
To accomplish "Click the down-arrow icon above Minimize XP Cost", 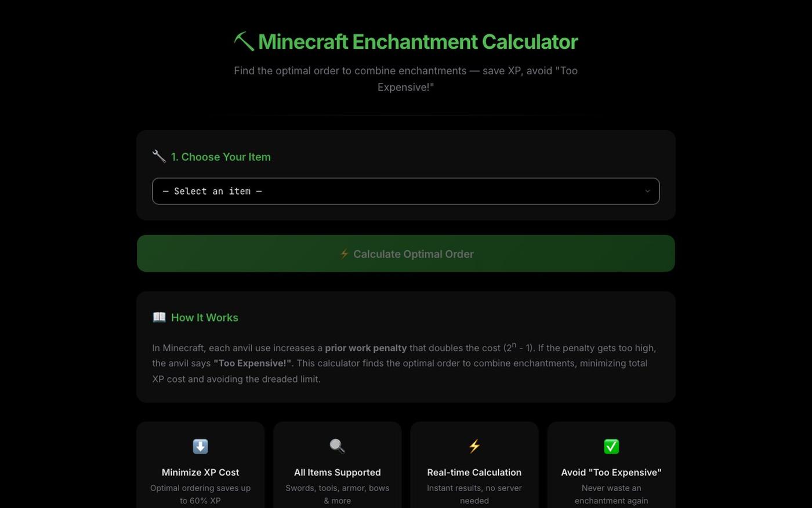I will point(200,446).
